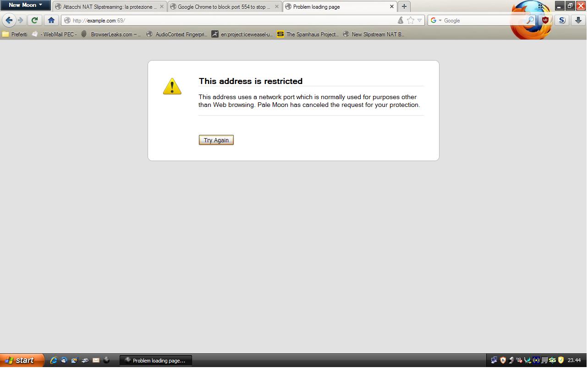Click the wizard hat icon in address bar
The height and width of the screenshot is (368, 588).
tap(401, 20)
